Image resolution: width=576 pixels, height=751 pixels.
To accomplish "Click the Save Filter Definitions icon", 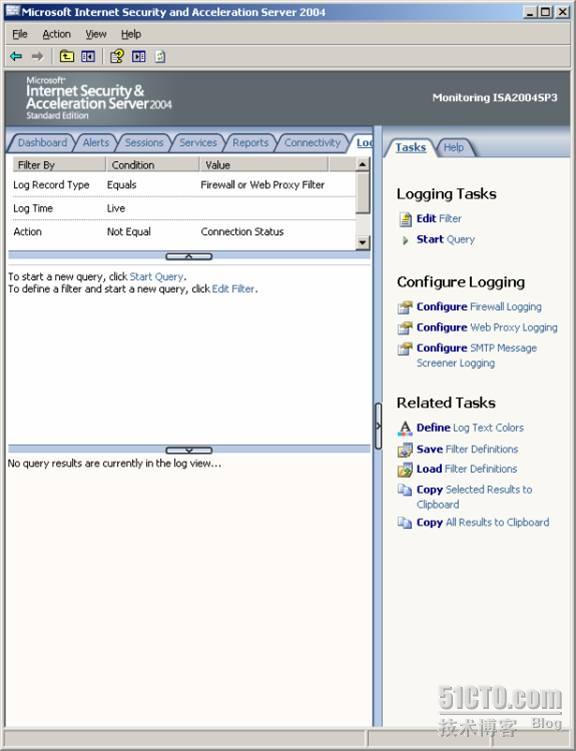I will (405, 449).
